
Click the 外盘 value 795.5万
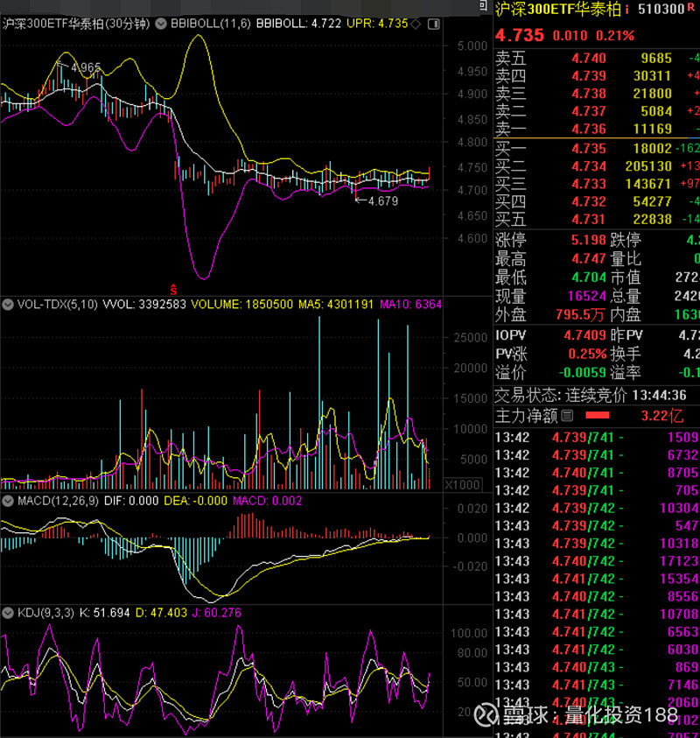[579, 315]
